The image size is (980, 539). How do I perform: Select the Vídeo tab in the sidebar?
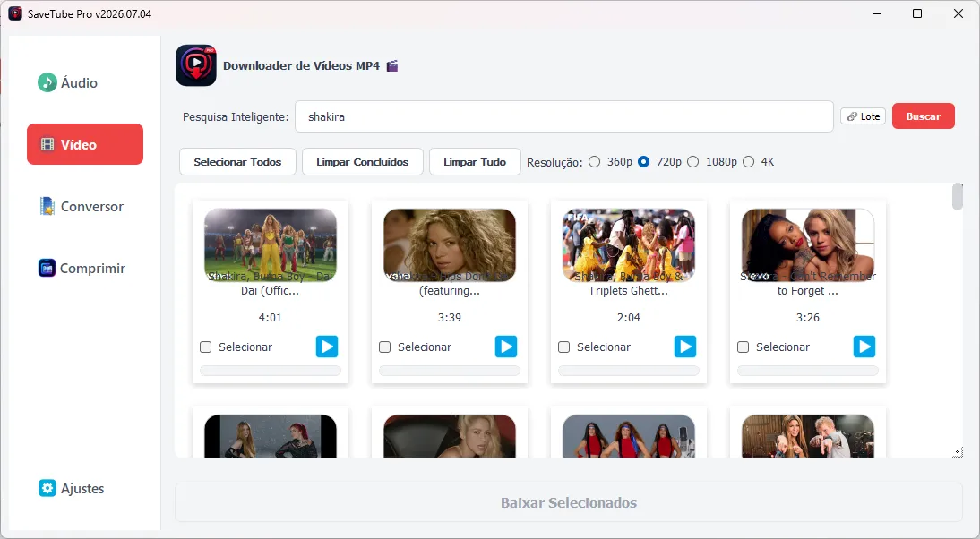[x=85, y=144]
